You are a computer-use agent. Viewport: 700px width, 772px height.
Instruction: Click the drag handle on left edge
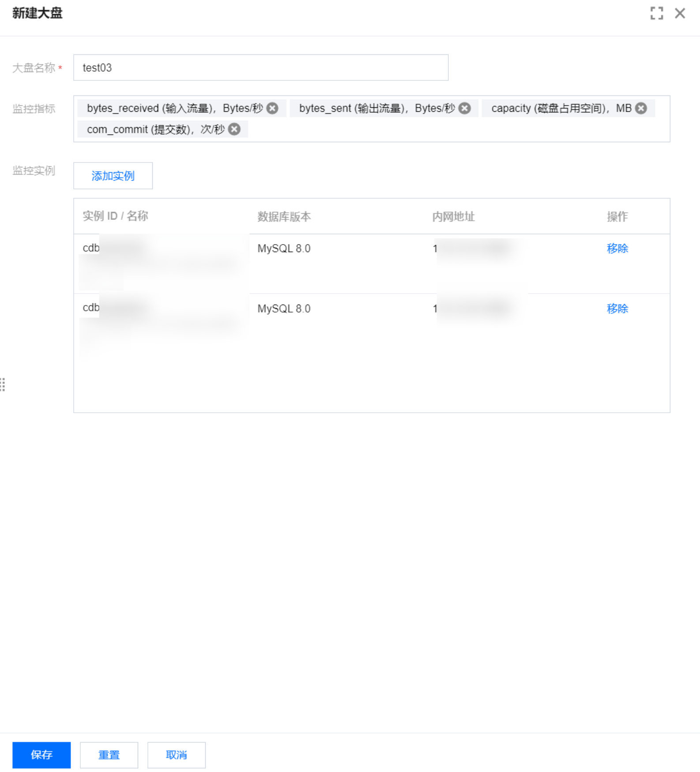tap(3, 384)
